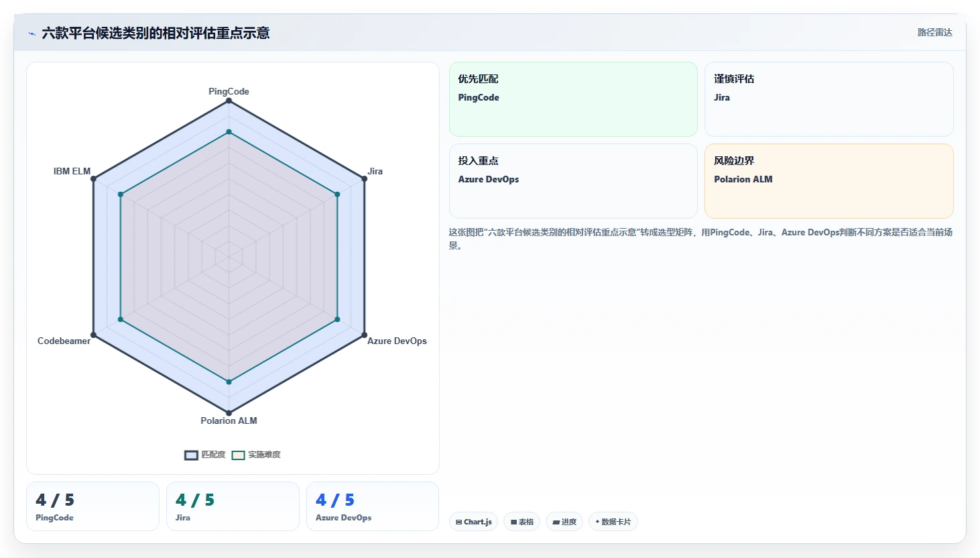
Task: Select the 数据卡片 tag
Action: pos(613,522)
